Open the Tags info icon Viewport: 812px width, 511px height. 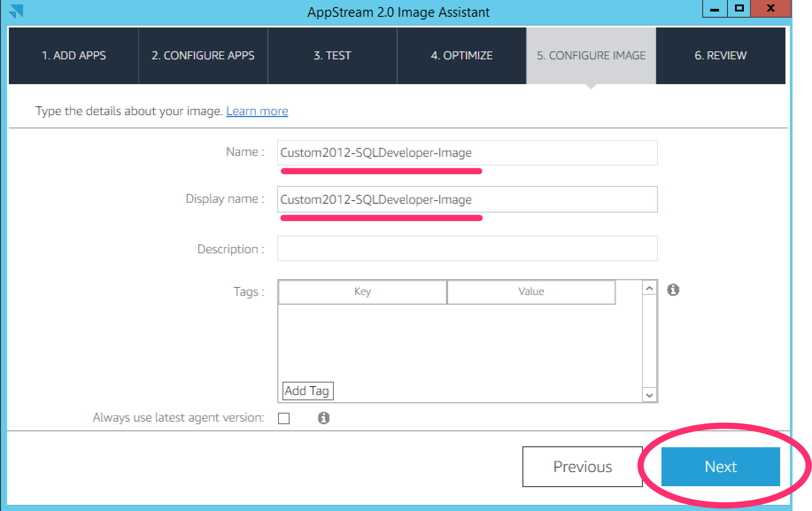pos(673,290)
